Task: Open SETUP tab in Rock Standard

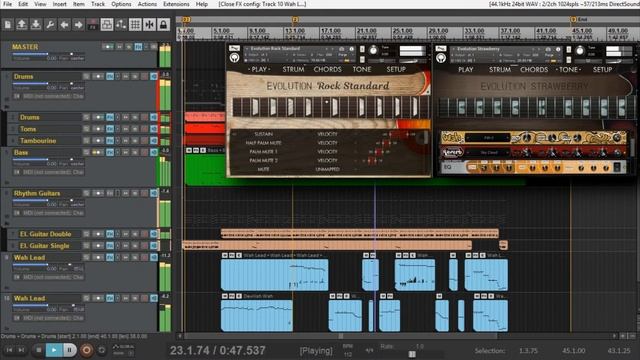Action: point(396,69)
